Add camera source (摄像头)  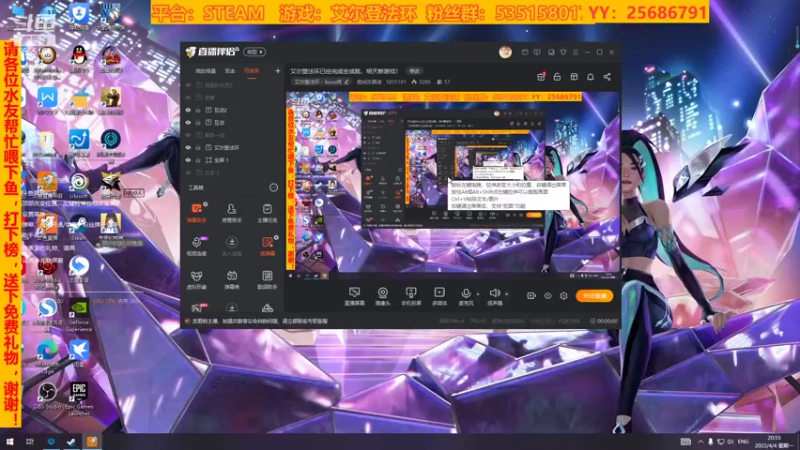tap(383, 296)
